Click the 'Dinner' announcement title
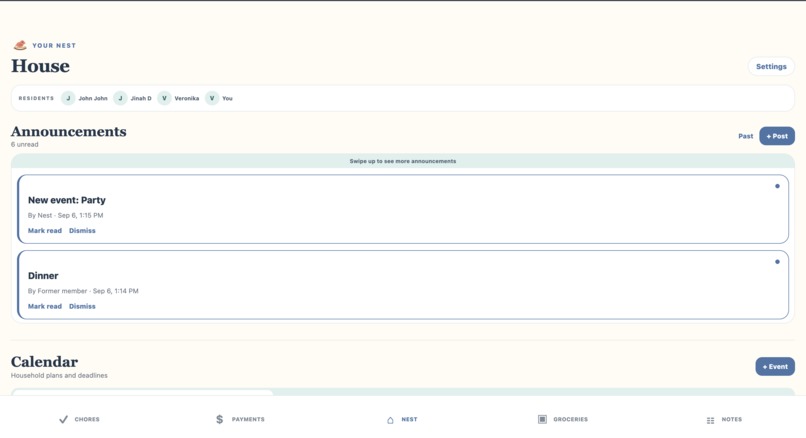This screenshot has width=806, height=438. click(x=43, y=276)
